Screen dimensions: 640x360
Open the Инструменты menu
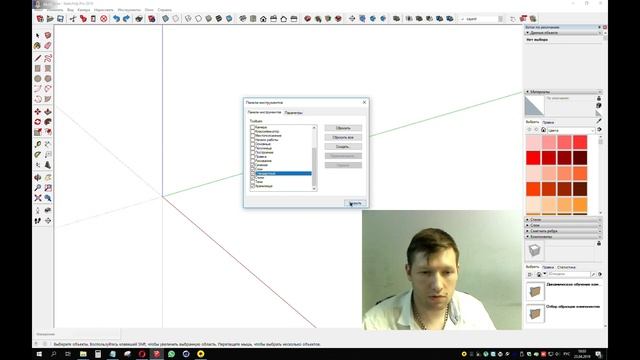(x=129, y=10)
